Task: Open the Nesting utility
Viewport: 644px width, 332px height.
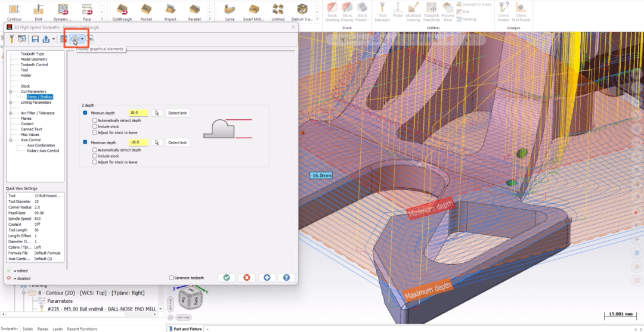Action: pos(466,19)
